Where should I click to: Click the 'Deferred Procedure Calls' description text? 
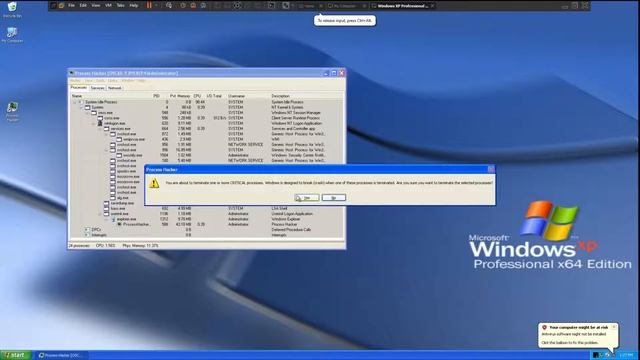[x=291, y=229]
